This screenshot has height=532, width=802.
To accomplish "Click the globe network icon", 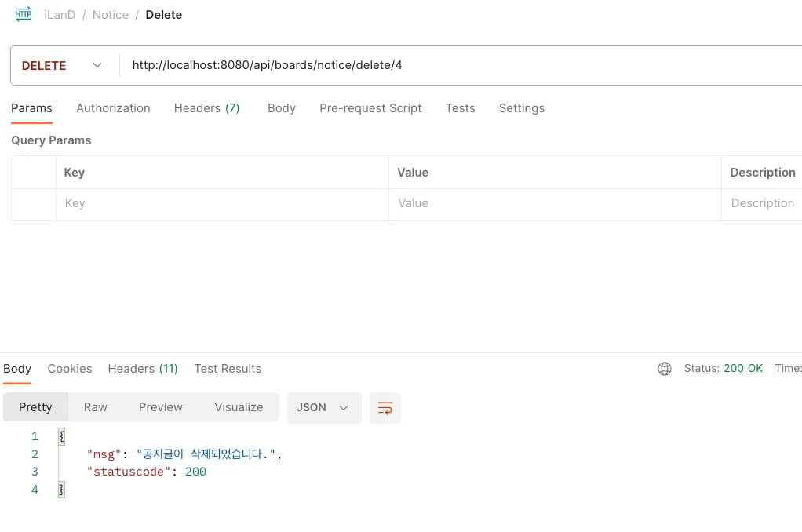I will point(665,369).
